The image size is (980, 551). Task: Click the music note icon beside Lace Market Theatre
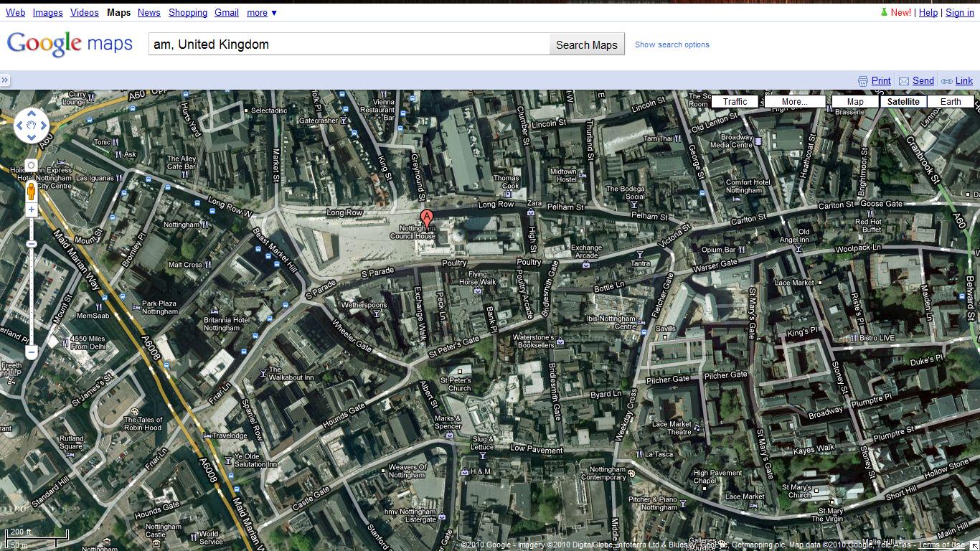697,428
